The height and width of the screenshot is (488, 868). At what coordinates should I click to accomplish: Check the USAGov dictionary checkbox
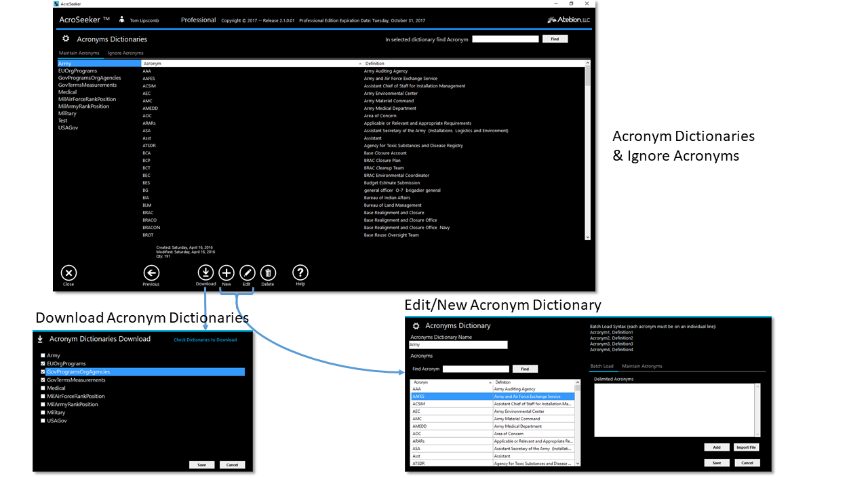click(x=43, y=421)
